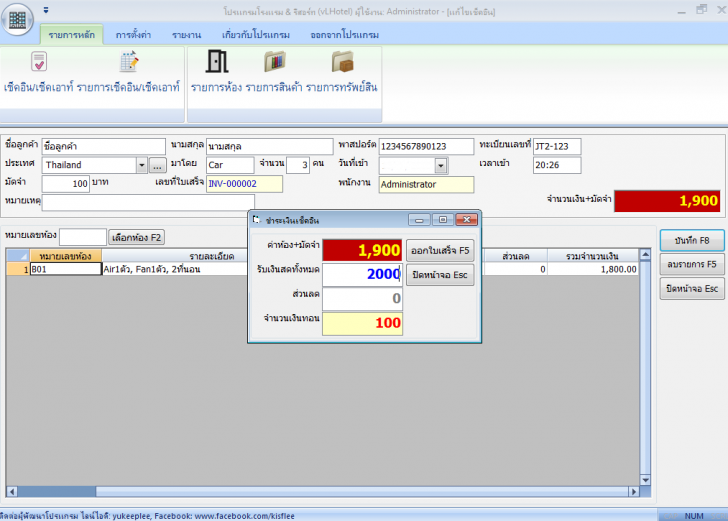728x521 pixels.
Task: Click the payment dialog title icon
Action: click(x=257, y=220)
